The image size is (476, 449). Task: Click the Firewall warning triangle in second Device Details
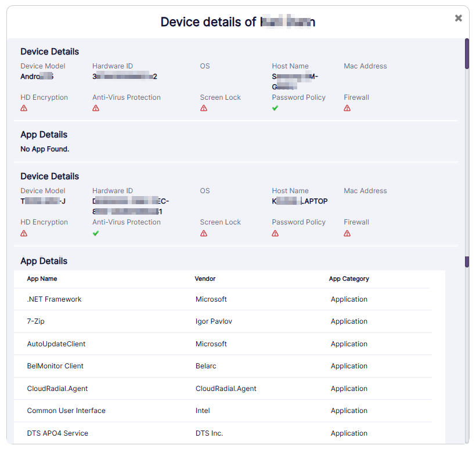pos(347,233)
